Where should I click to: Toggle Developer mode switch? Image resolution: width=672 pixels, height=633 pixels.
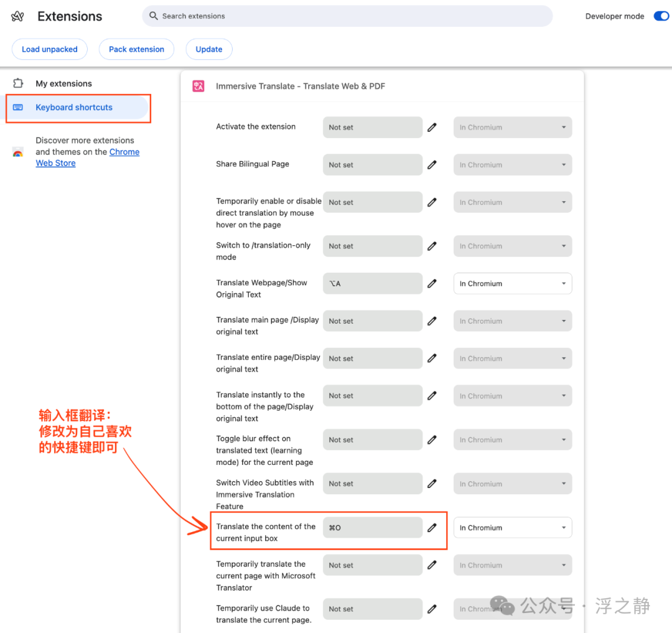click(661, 16)
